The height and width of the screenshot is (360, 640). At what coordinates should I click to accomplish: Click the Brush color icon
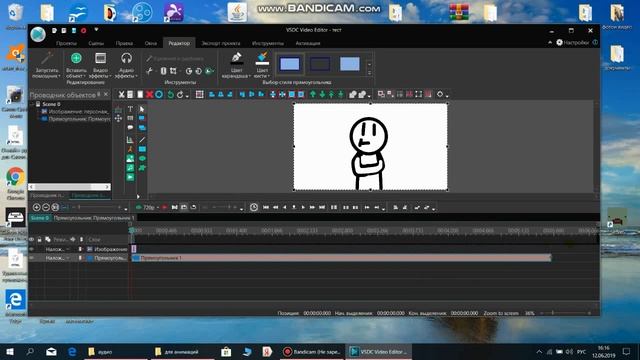click(262, 58)
